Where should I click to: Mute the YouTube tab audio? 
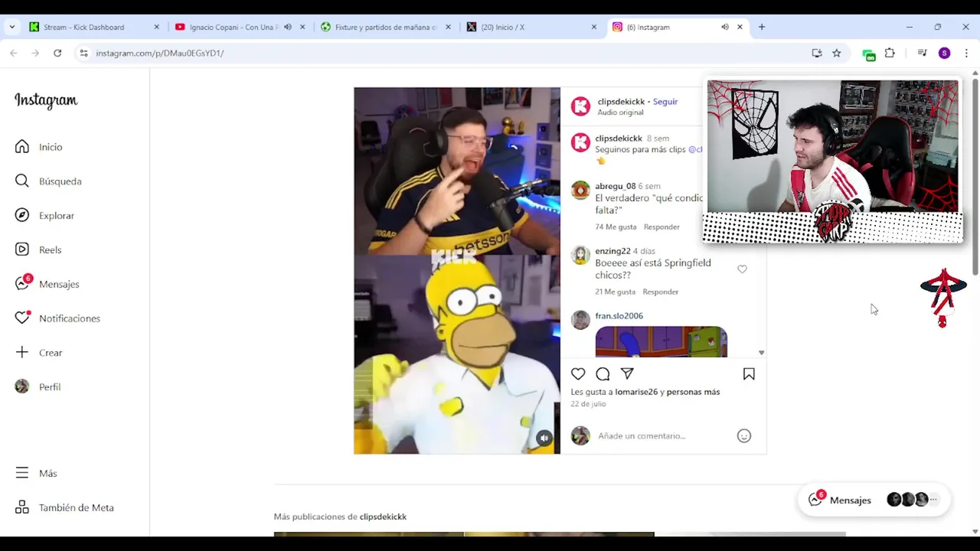[x=288, y=27]
